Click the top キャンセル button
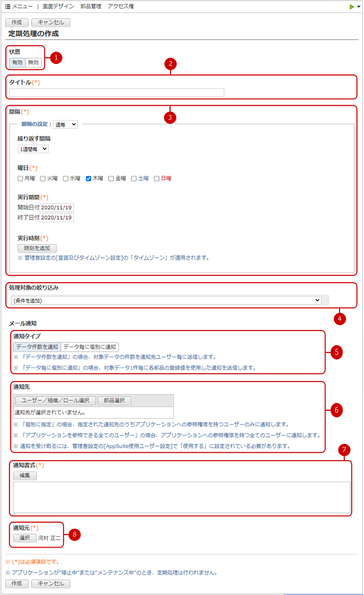The width and height of the screenshot is (364, 595). coord(51,22)
